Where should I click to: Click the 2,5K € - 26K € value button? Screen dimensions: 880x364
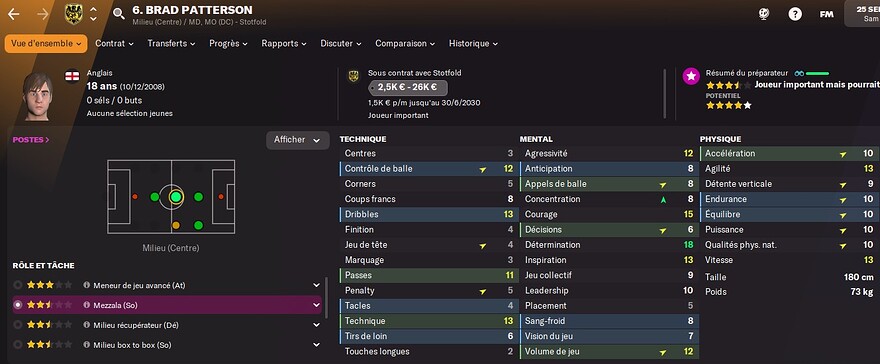(407, 87)
